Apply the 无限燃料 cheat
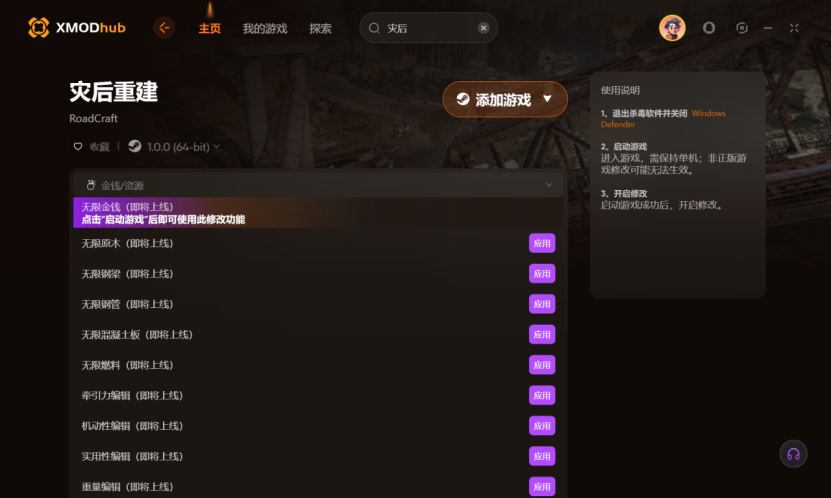This screenshot has width=831, height=498. tap(542, 365)
